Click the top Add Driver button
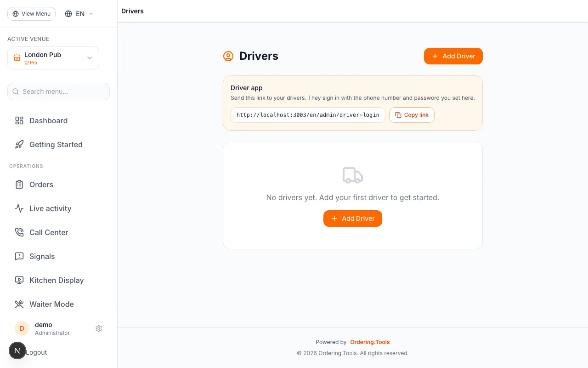This screenshot has height=368, width=588. (453, 56)
